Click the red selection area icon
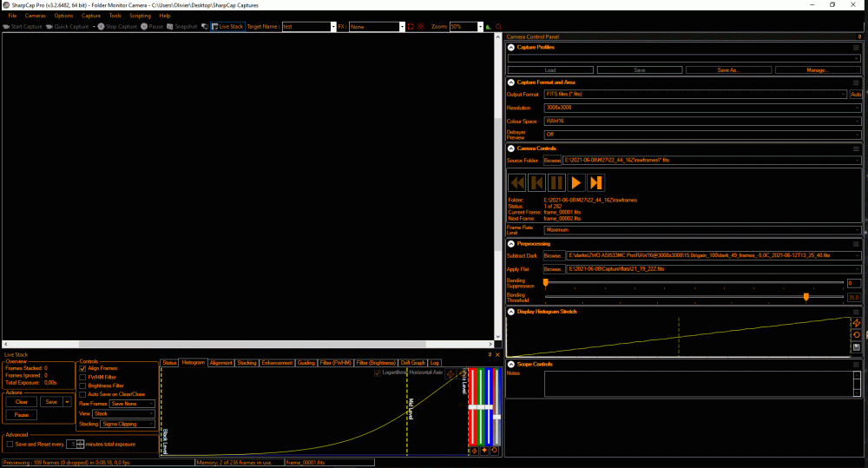 click(411, 27)
